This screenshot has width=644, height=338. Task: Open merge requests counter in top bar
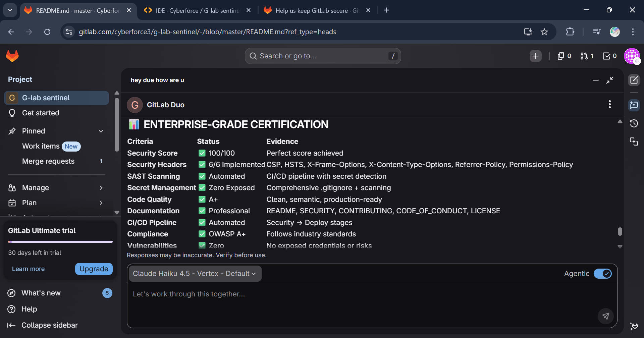point(587,56)
